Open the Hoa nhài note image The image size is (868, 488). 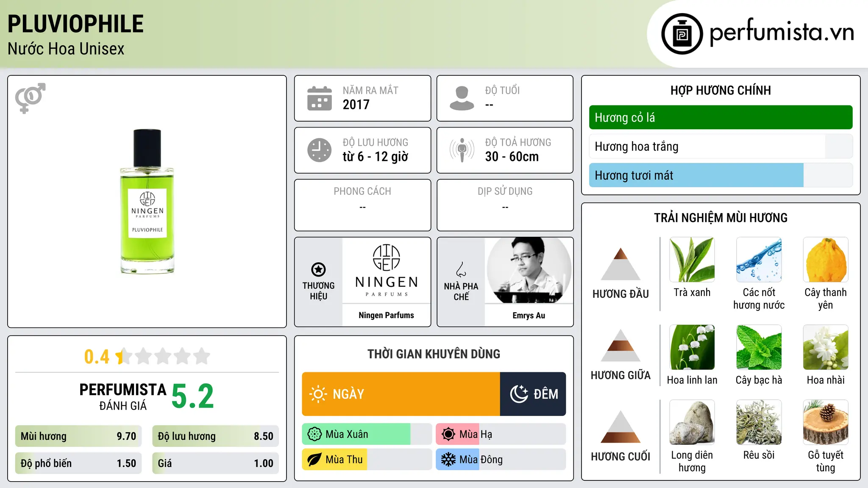(826, 347)
